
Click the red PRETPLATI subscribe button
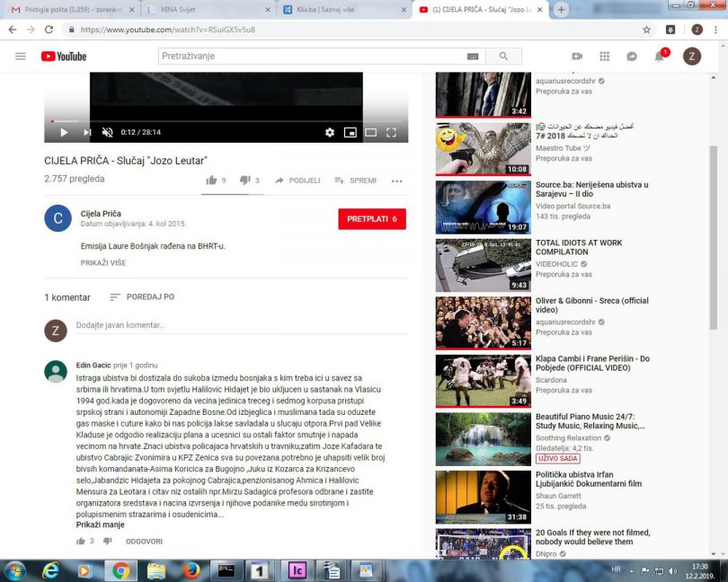(371, 219)
